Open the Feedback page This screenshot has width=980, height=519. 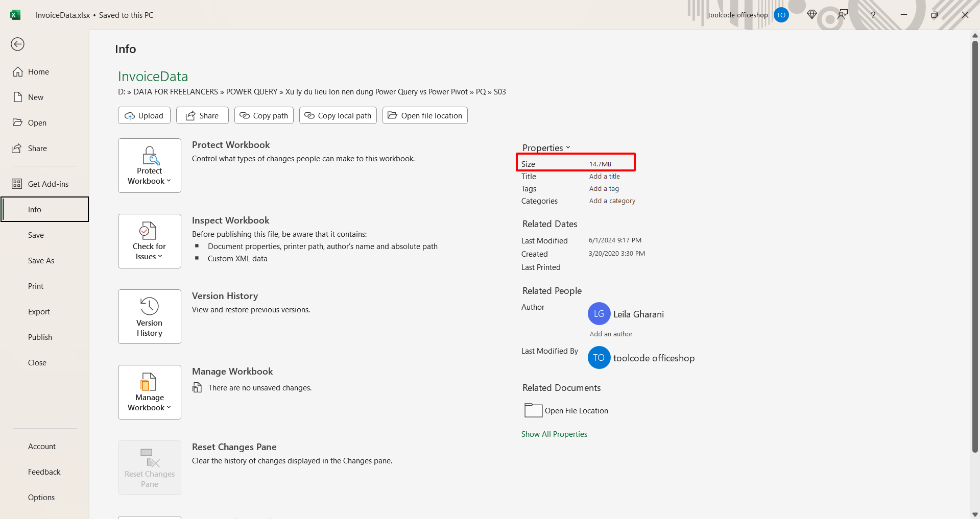point(44,472)
